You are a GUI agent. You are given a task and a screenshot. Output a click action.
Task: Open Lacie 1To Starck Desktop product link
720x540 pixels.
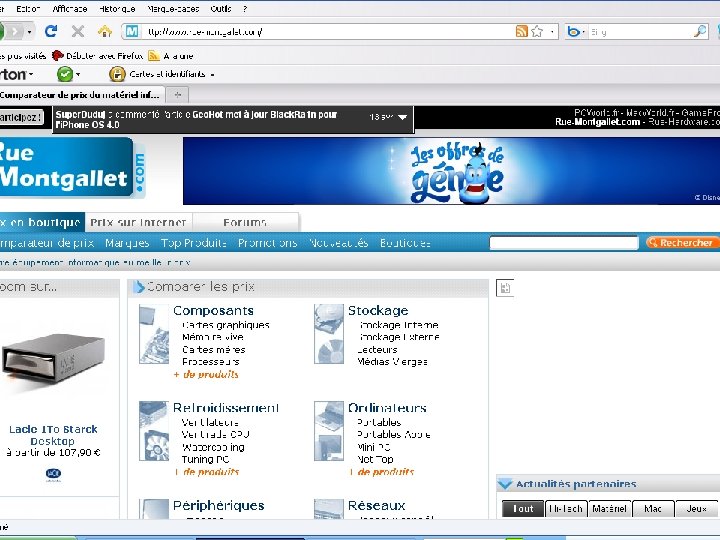[53, 435]
